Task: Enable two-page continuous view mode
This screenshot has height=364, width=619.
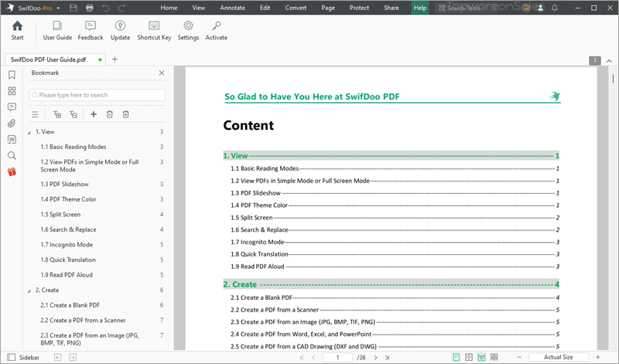Action: pos(494,357)
